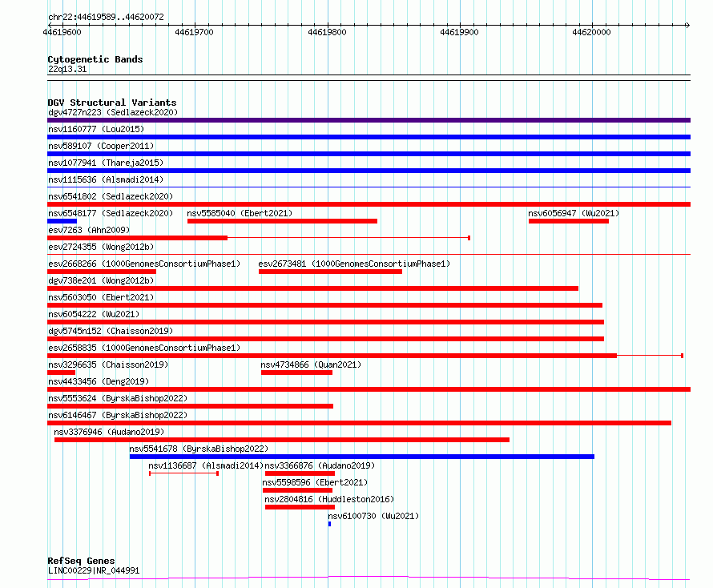Image resolution: width=713 pixels, height=588 pixels.
Task: Select the red nsv5553624 variant bar
Action: point(190,406)
